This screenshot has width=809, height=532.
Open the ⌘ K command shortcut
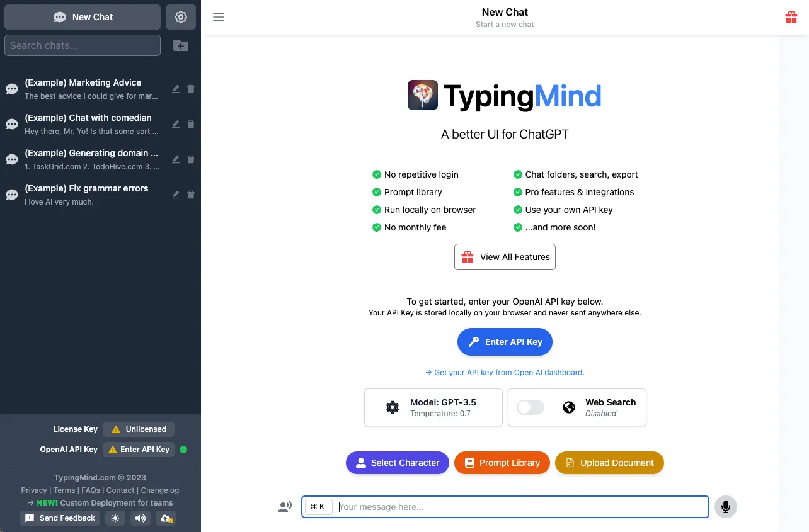click(x=318, y=507)
